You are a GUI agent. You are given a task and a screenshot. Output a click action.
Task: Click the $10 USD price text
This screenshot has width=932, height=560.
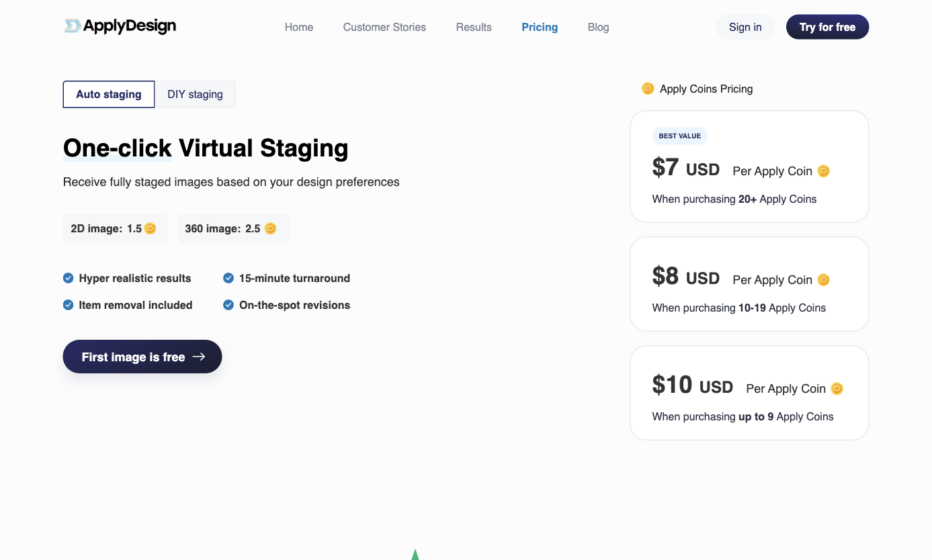[692, 385]
